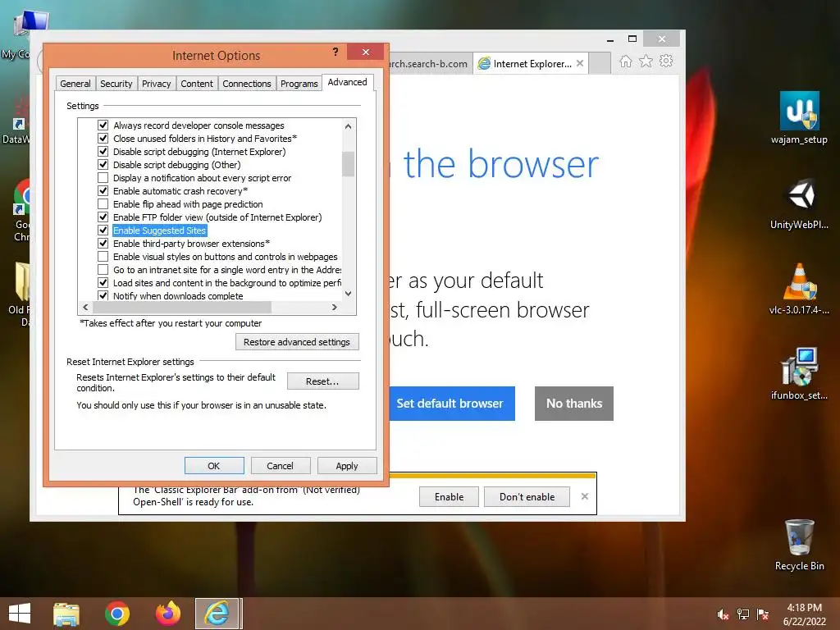Click the horizontal scrollbar thumb in settings
Screen dimensions: 840x630
182,307
